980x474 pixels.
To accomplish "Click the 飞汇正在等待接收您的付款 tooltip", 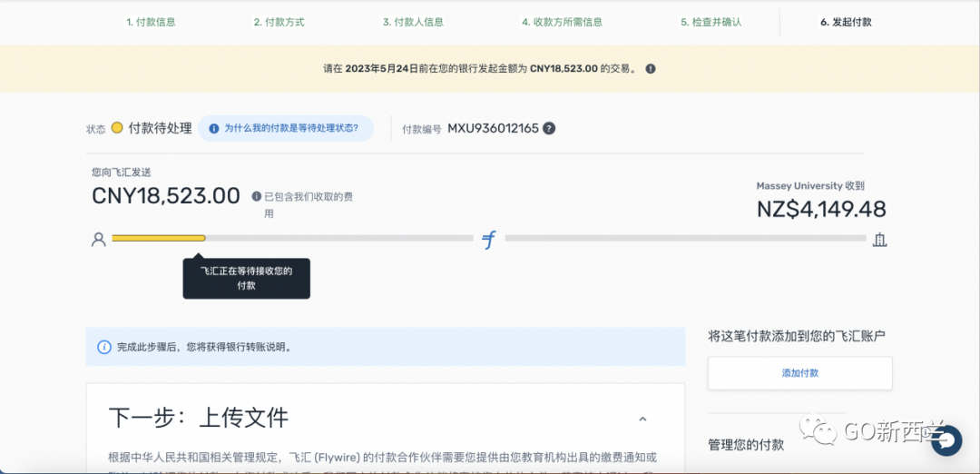I will click(246, 278).
